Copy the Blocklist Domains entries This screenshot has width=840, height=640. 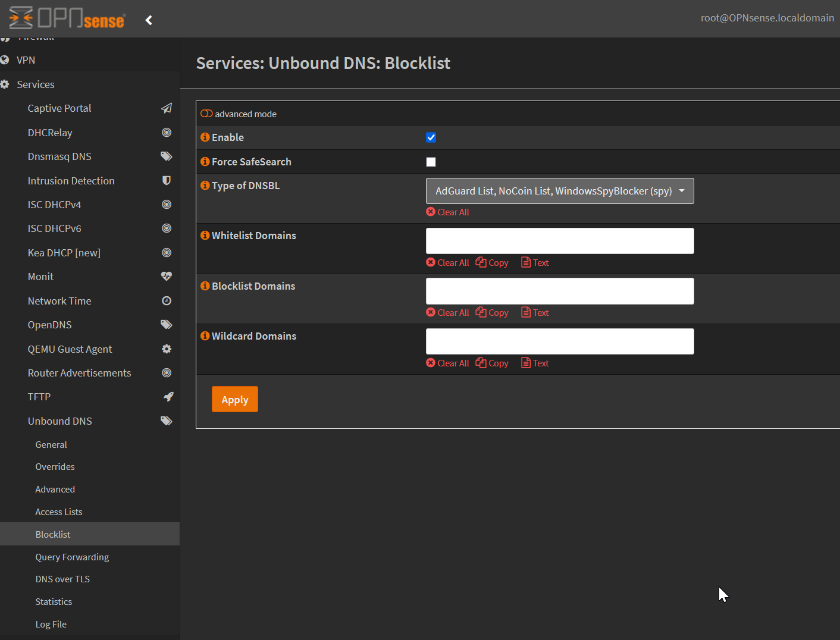point(492,313)
